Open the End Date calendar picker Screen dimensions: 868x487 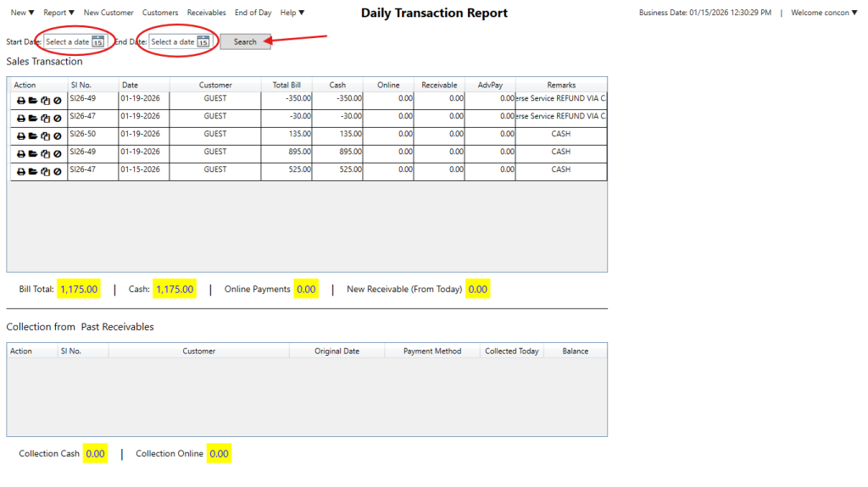(203, 42)
